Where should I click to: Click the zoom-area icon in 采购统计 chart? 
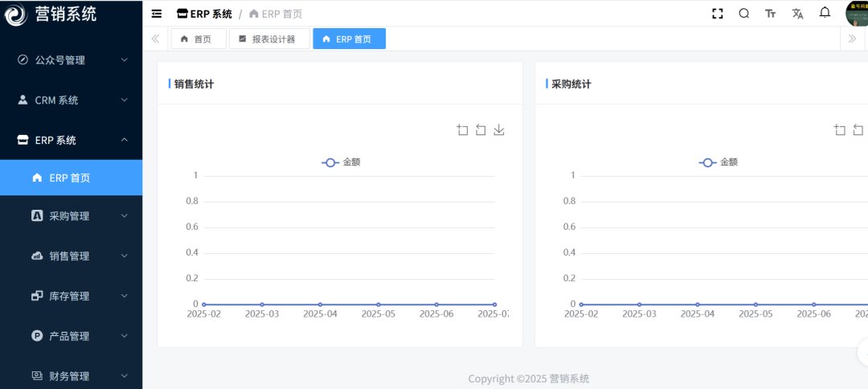tap(840, 130)
